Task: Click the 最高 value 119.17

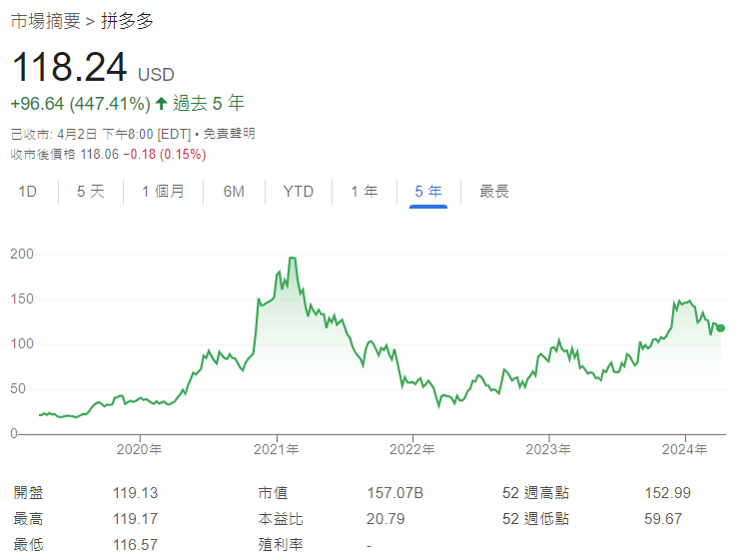Action: coord(135,518)
